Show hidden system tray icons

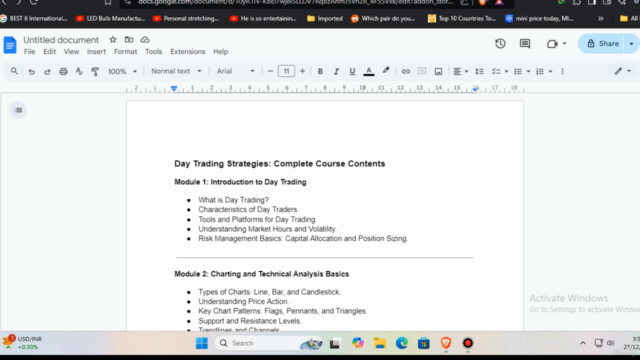(583, 343)
